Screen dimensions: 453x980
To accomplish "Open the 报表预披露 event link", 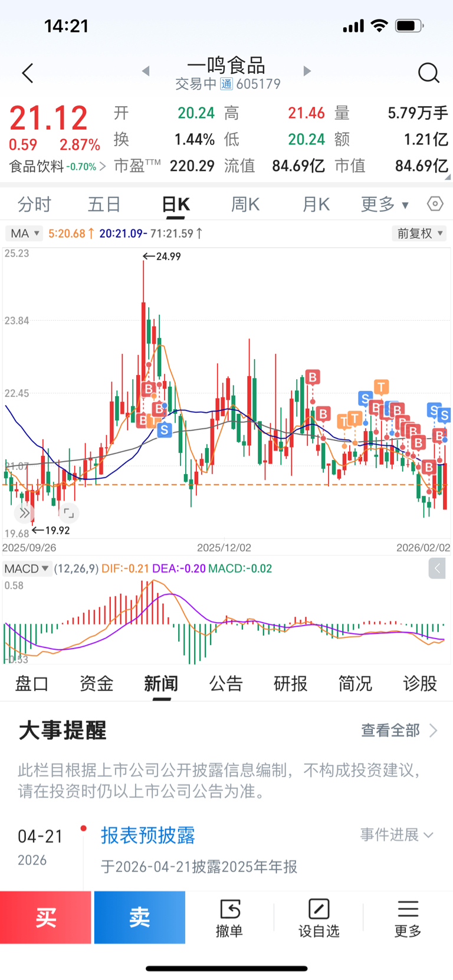I will 148,835.
